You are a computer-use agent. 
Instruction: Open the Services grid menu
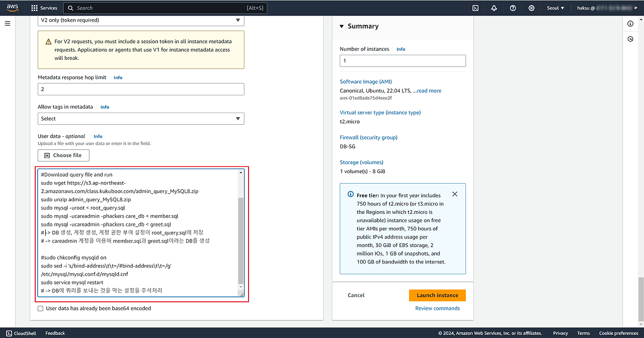(x=44, y=8)
